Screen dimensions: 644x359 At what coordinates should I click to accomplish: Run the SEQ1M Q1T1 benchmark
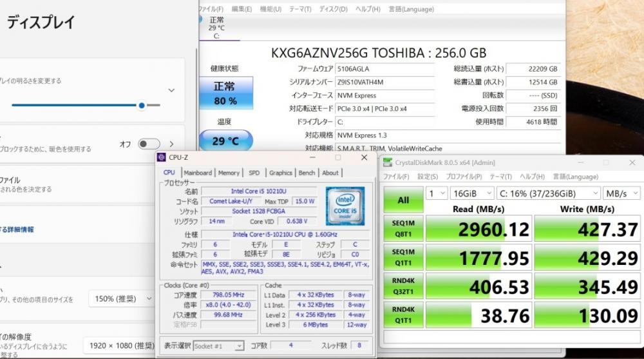click(403, 257)
